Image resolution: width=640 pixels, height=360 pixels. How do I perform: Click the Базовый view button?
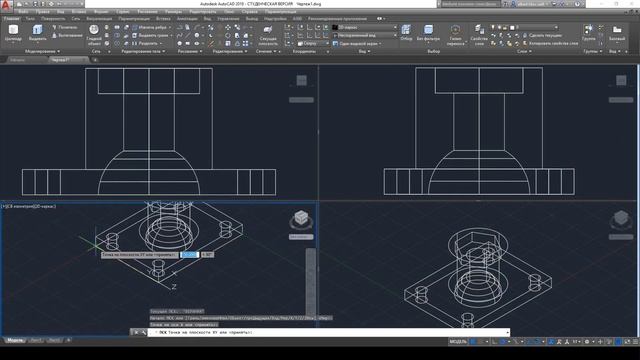(617, 33)
